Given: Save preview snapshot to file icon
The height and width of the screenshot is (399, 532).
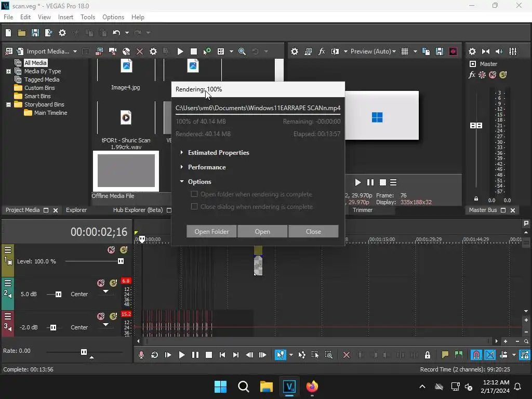Looking at the screenshot, I should coord(440,51).
